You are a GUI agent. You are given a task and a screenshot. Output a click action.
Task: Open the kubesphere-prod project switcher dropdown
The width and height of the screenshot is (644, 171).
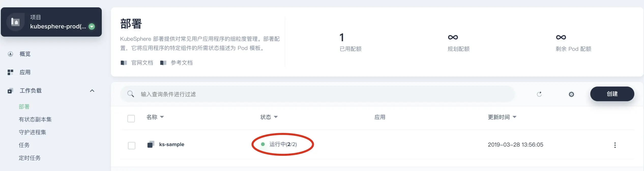[92, 26]
